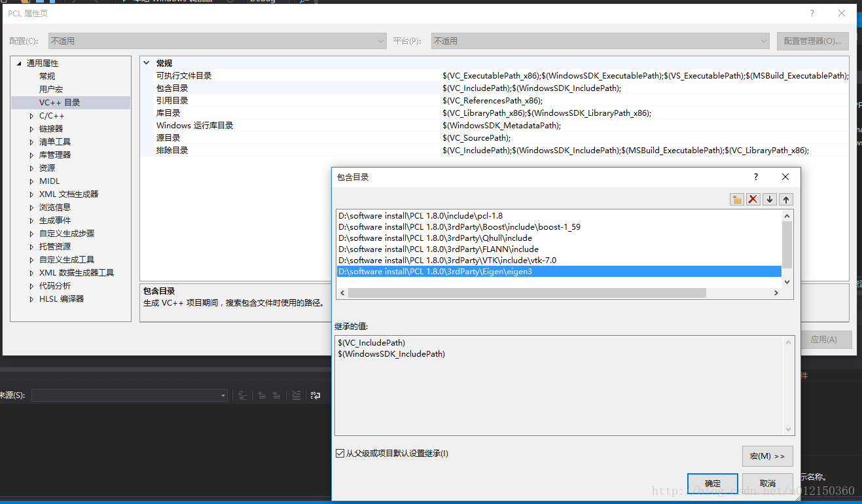The width and height of the screenshot is (862, 504).
Task: Click scroll-down arrow in inherited values box
Action: pos(789,429)
